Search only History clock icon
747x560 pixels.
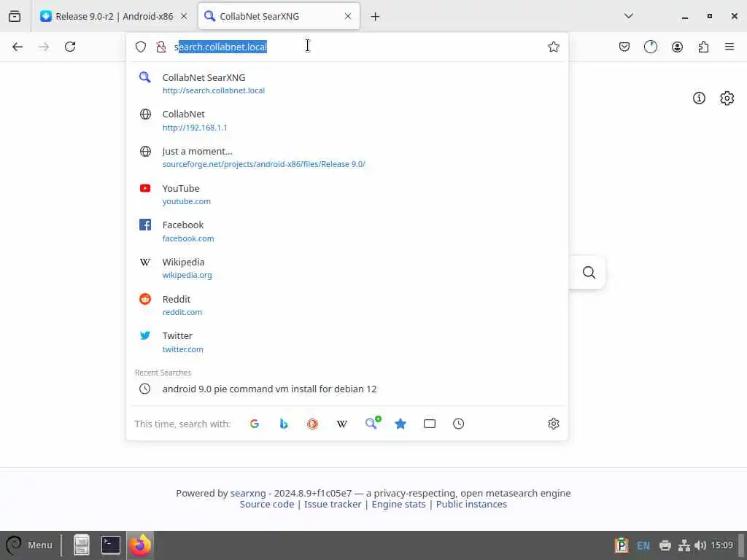[x=458, y=424]
